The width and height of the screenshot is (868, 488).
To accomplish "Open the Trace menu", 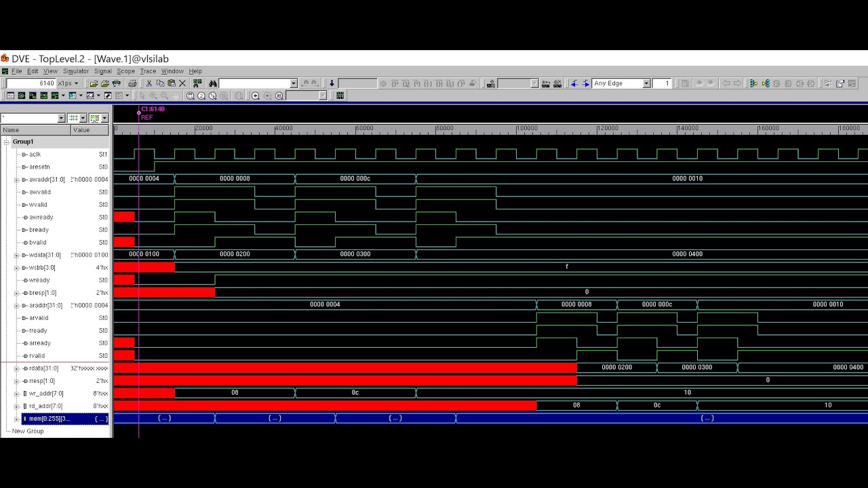I will click(x=148, y=71).
